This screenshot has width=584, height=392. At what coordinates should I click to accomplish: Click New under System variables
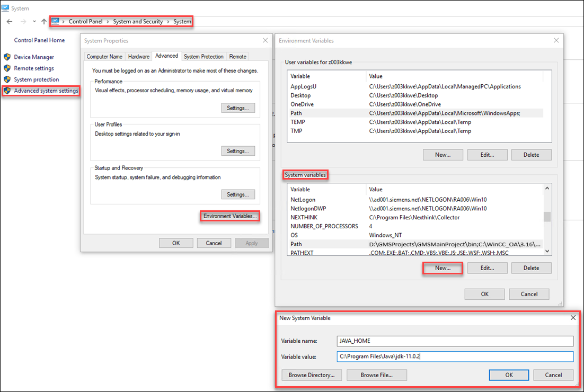click(443, 268)
